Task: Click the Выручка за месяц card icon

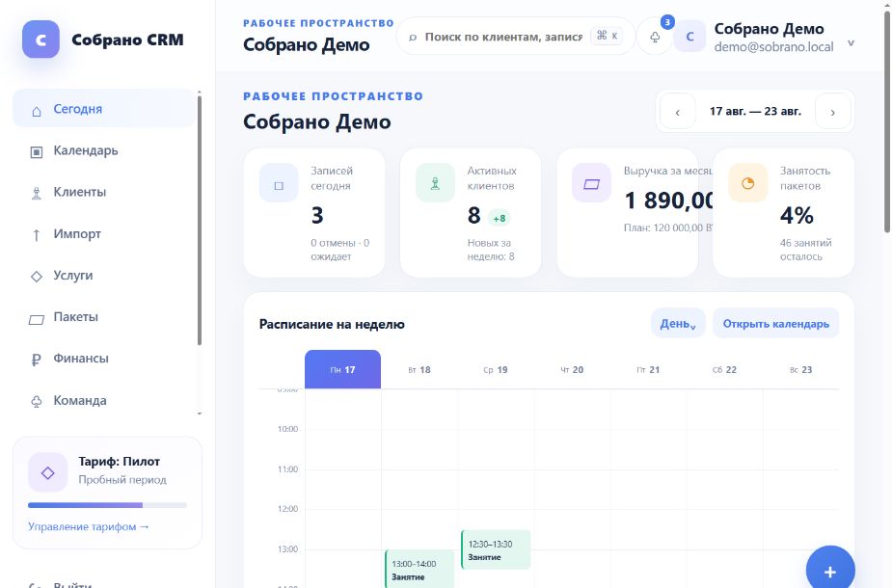Action: (592, 183)
